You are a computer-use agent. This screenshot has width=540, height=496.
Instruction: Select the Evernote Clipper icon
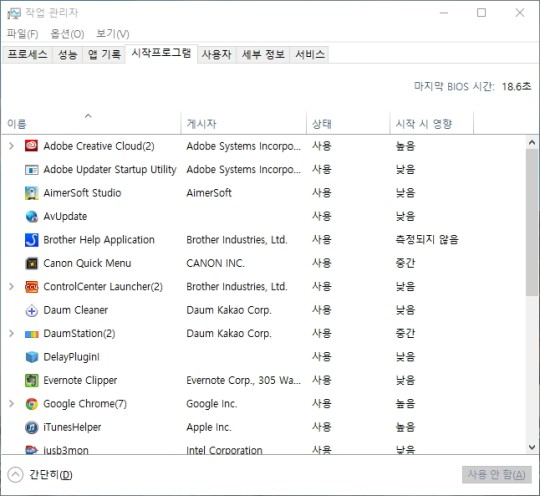pyautogui.click(x=32, y=381)
